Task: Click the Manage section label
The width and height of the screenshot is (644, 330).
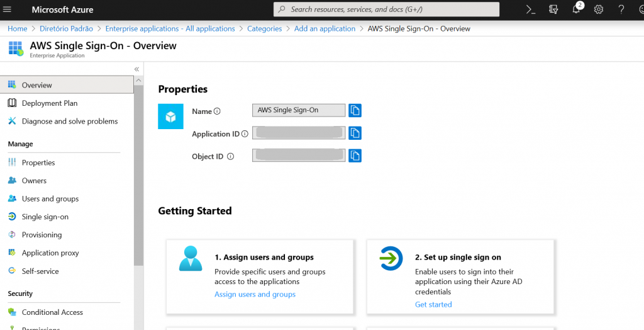Action: pos(21,144)
